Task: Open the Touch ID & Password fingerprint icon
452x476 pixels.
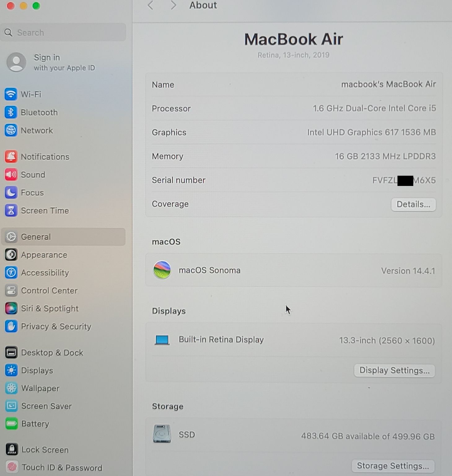Action: (x=12, y=467)
